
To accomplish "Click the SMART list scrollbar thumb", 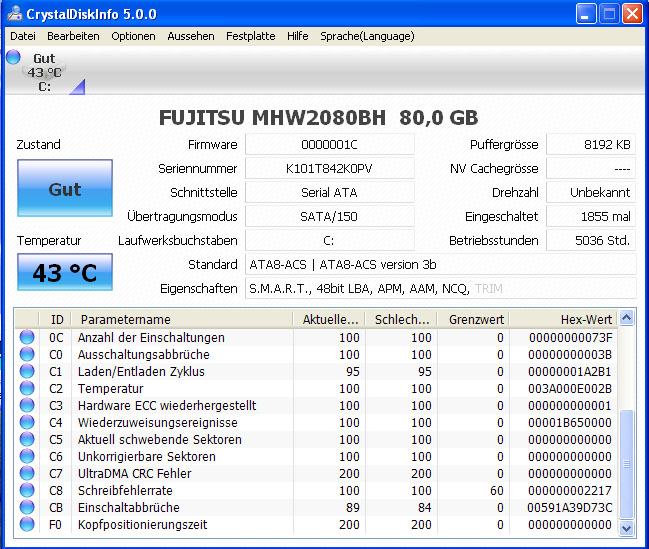I will pos(627,464).
